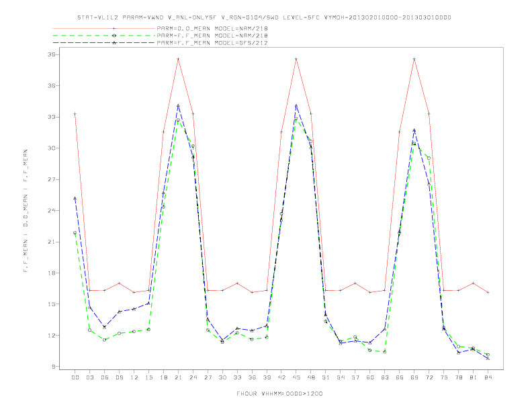532x411 pixels.
Task: Click blue triangle data point at hour 15
Action: pyautogui.click(x=148, y=303)
